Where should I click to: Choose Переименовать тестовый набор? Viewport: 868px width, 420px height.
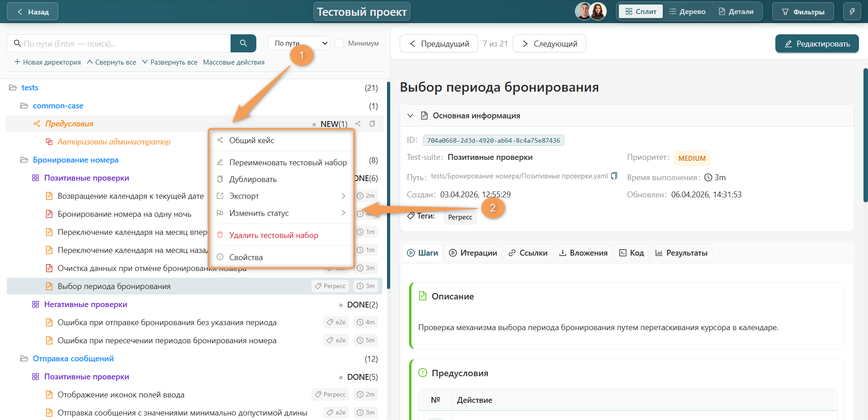click(281, 163)
